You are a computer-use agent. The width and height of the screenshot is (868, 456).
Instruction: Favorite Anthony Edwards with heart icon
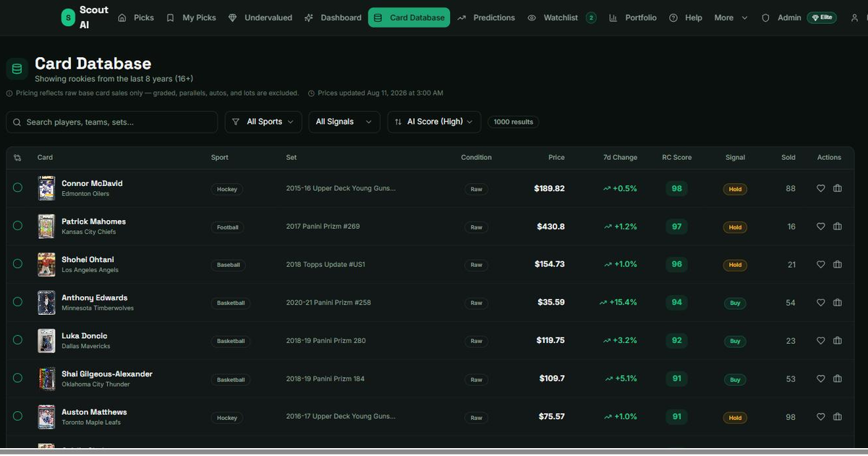coord(820,303)
